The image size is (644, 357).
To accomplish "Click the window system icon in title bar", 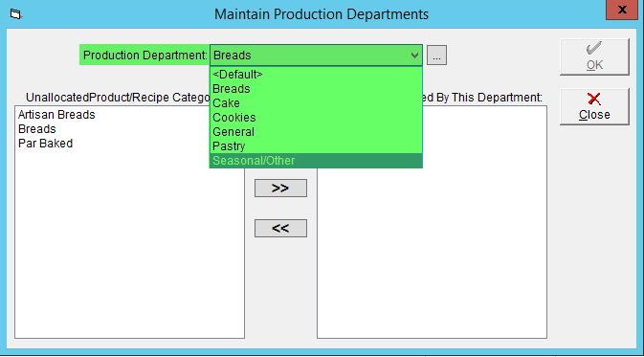I will click(x=15, y=14).
